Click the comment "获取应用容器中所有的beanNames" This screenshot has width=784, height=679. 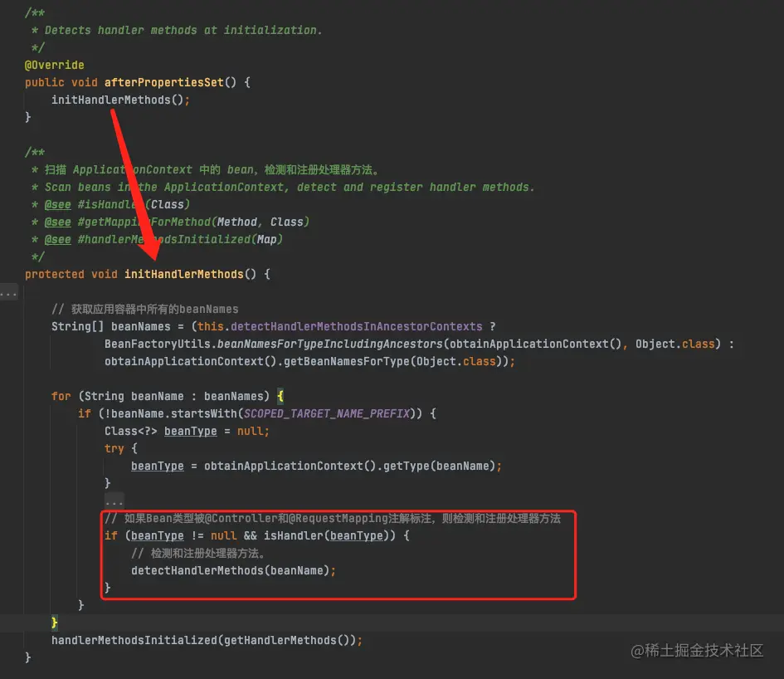click(x=145, y=309)
